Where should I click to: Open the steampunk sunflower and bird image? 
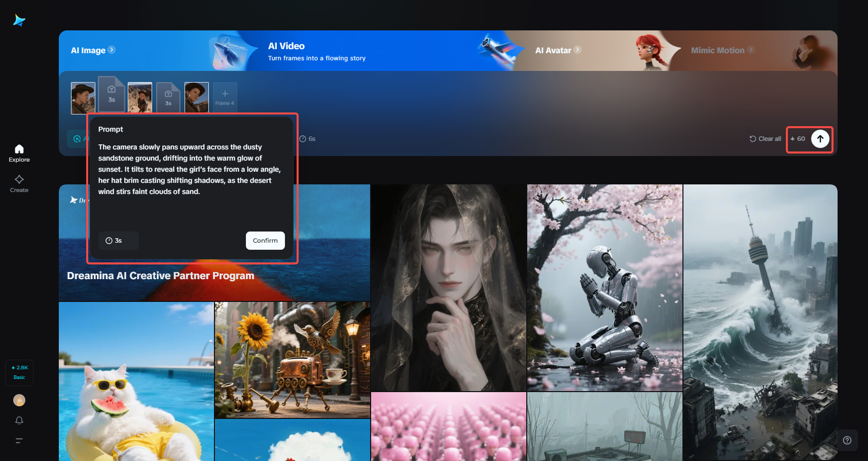point(293,360)
